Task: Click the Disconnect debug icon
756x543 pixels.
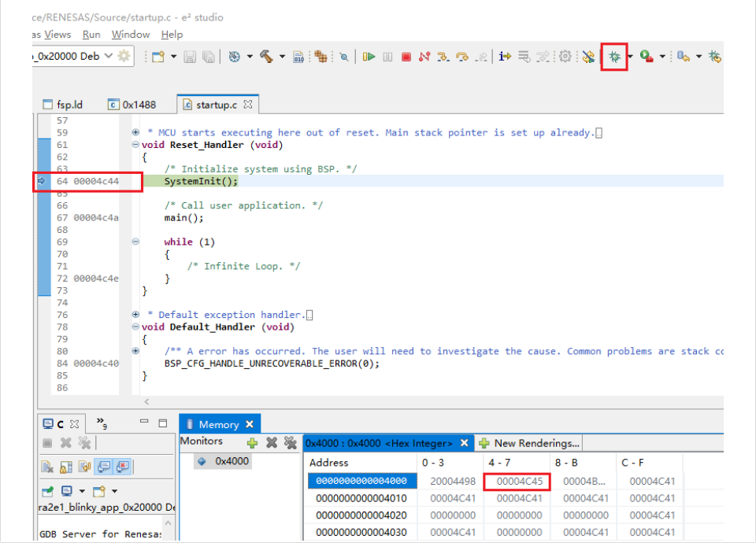Action: [x=424, y=57]
